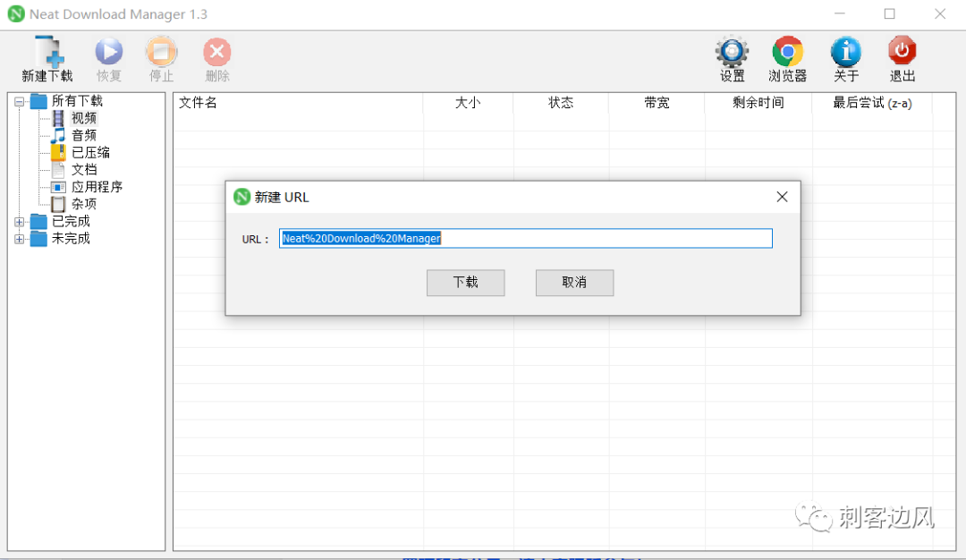Open 设置 settings gear icon
The image size is (966, 560).
click(732, 52)
